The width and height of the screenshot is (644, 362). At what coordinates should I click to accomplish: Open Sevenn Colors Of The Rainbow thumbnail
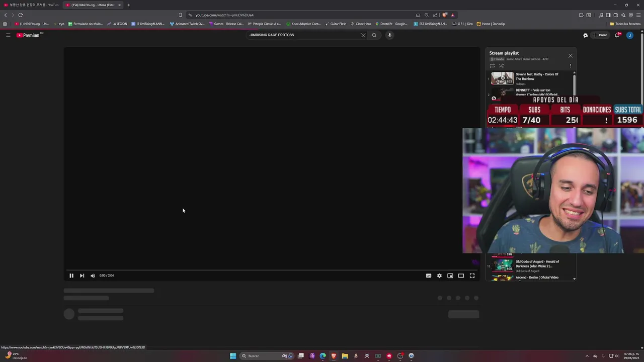502,78
